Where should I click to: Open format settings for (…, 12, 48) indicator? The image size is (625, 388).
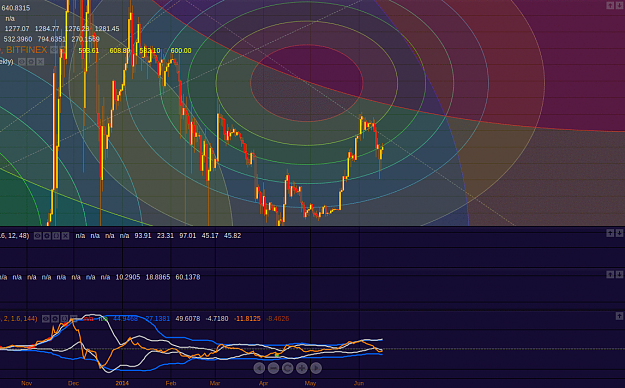point(47,236)
